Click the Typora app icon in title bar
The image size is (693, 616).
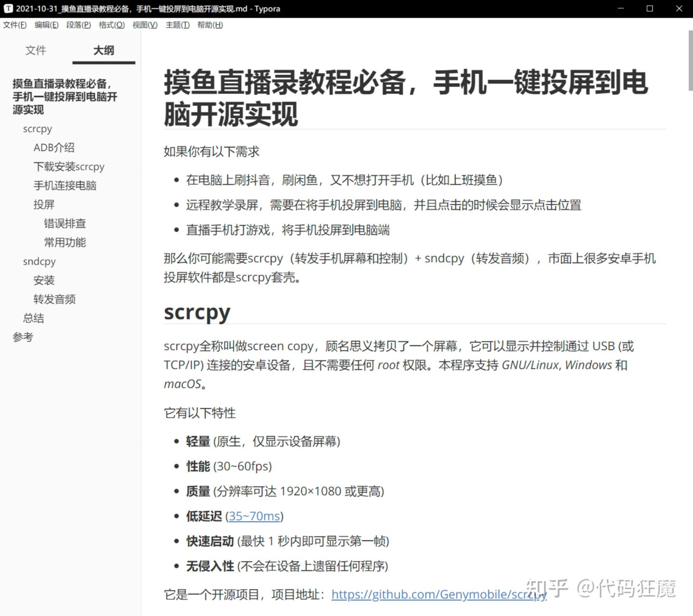pyautogui.click(x=8, y=9)
